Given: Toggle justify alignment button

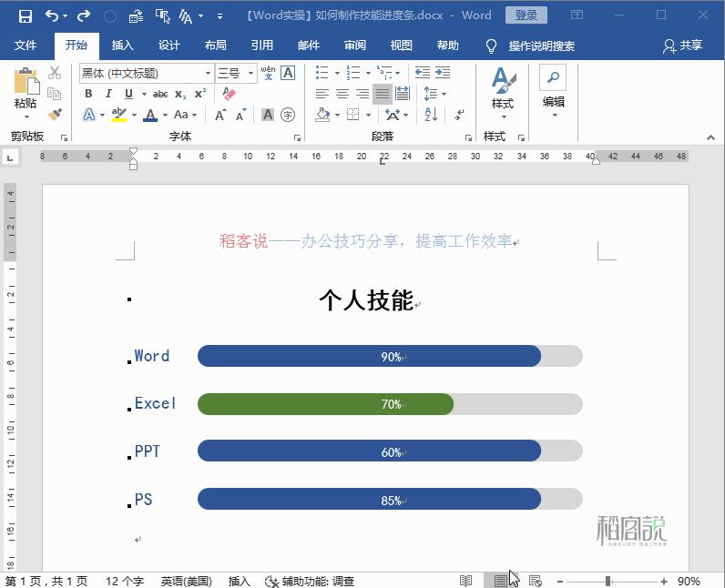Looking at the screenshot, I should tap(383, 94).
